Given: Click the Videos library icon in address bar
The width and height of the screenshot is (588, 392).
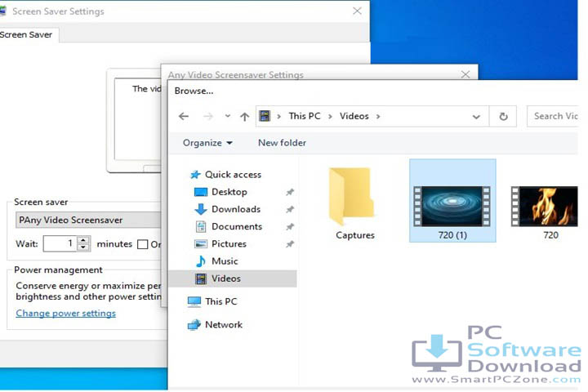Looking at the screenshot, I should coord(265,116).
